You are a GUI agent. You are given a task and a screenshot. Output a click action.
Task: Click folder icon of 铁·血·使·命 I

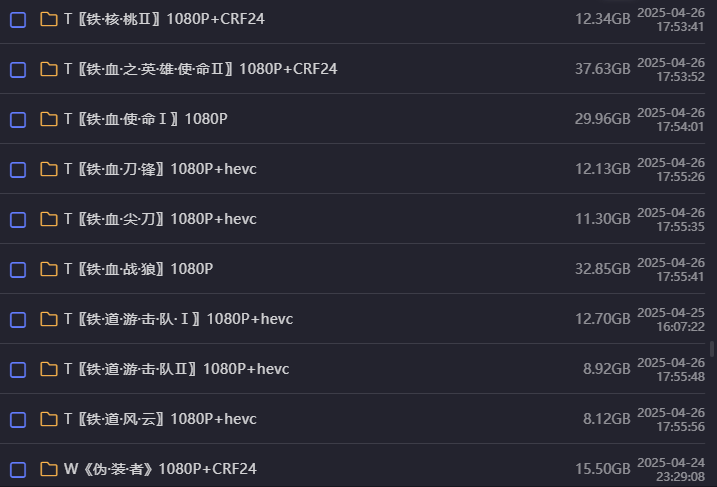tap(48, 119)
